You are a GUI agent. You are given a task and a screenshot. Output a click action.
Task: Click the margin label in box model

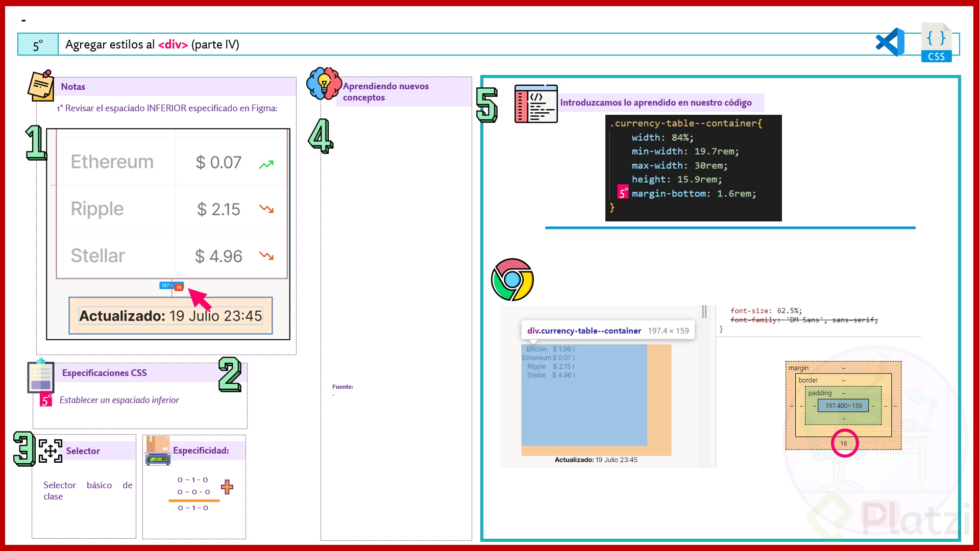pyautogui.click(x=798, y=368)
